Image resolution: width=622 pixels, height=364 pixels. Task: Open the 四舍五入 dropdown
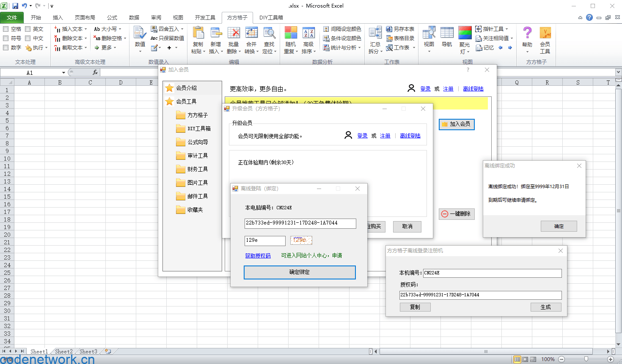pyautogui.click(x=167, y=29)
